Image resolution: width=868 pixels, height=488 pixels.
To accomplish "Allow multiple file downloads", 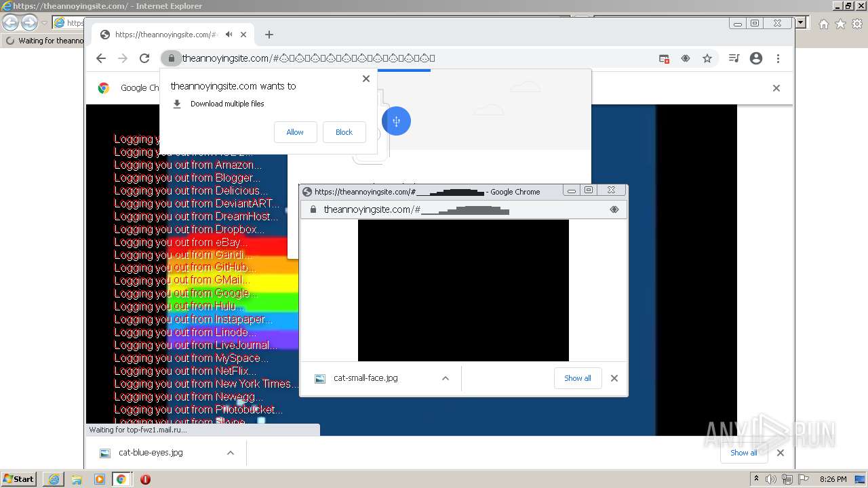I will click(x=295, y=132).
